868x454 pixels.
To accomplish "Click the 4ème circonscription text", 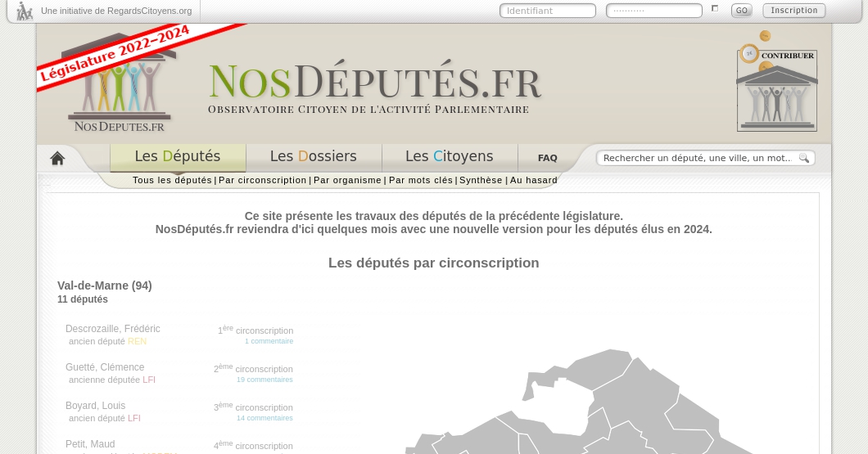I will [x=253, y=446].
